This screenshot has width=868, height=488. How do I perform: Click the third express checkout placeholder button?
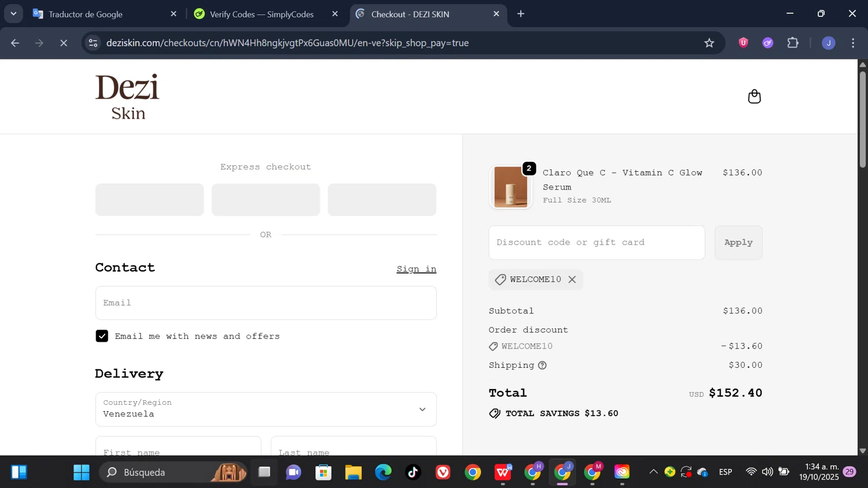pyautogui.click(x=382, y=200)
